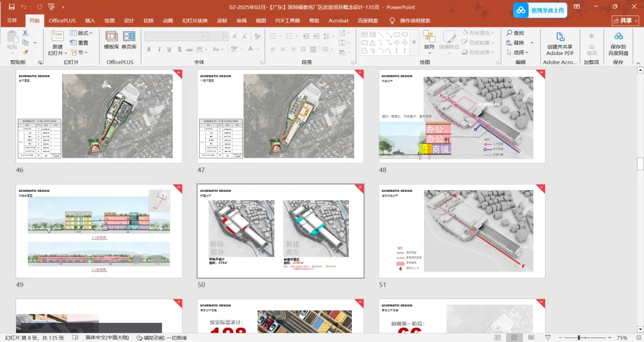Toggle underline formatting
The width and height of the screenshot is (644, 342).
point(169,49)
